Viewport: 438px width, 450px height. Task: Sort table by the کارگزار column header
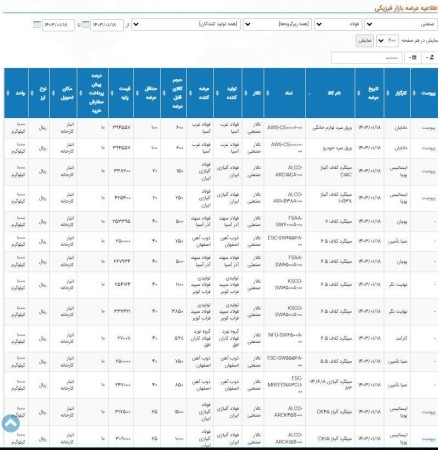click(398, 93)
